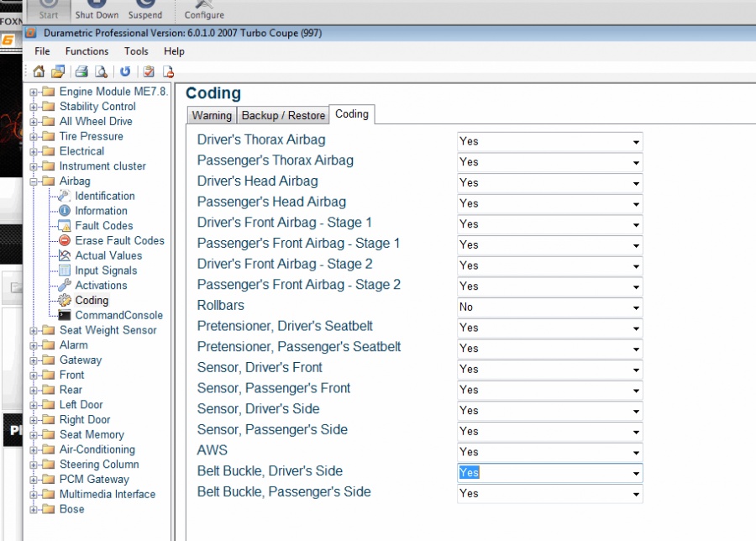This screenshot has height=541, width=756.
Task: Open the Functions menu
Action: pos(87,51)
